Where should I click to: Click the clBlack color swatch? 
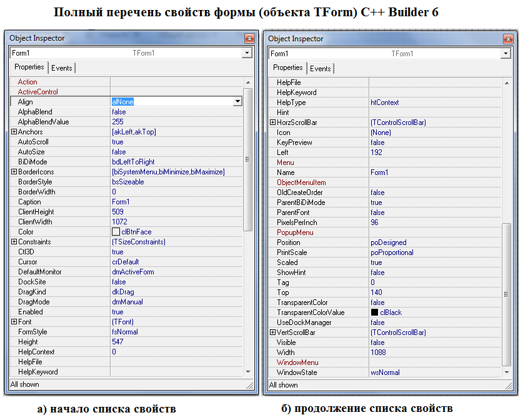(x=374, y=312)
